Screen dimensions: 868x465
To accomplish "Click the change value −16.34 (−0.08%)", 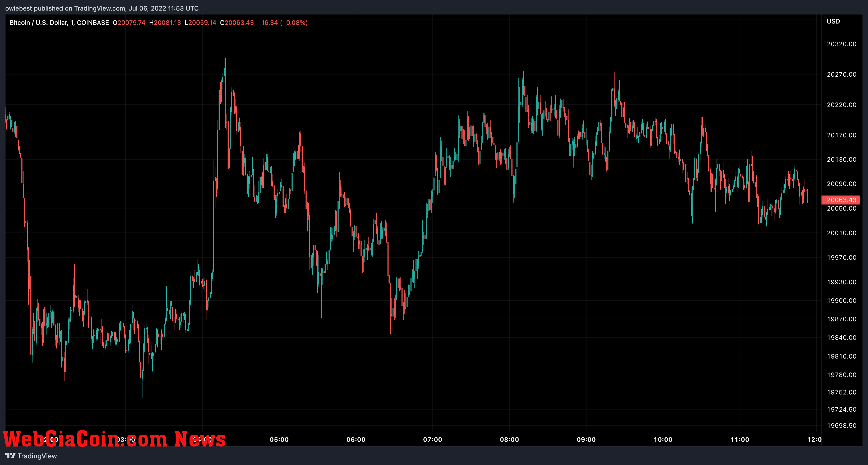I will [282, 22].
